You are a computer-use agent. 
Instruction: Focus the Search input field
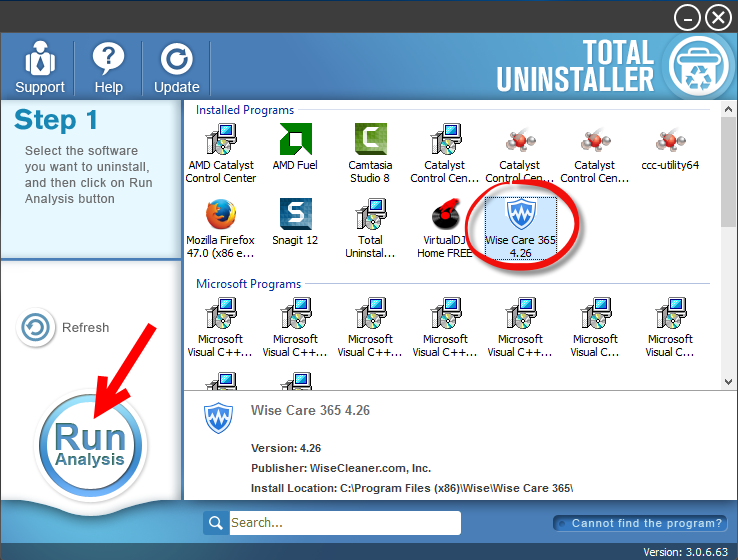coord(345,523)
